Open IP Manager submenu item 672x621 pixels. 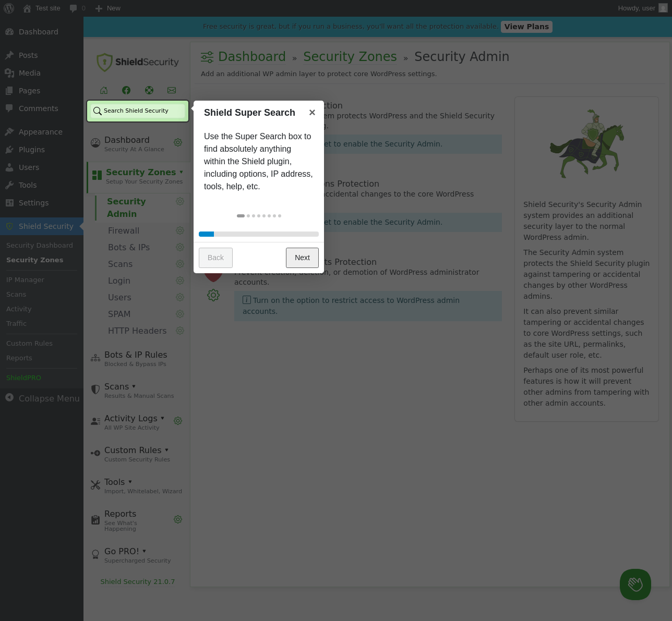(25, 280)
